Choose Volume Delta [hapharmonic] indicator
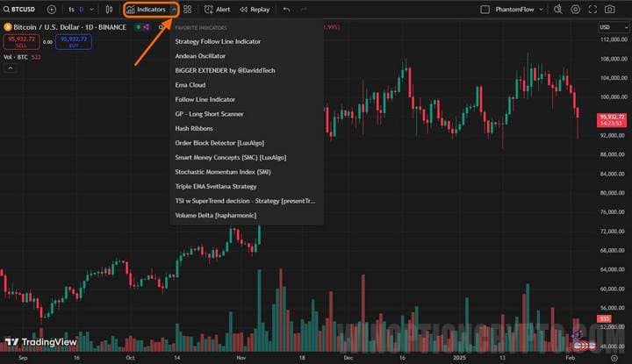632x364 pixels. point(218,215)
